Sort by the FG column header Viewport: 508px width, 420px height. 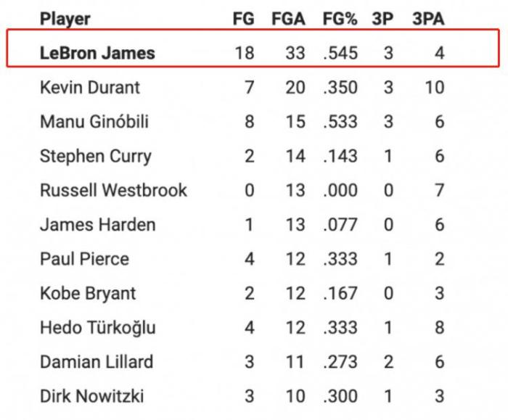pos(245,19)
